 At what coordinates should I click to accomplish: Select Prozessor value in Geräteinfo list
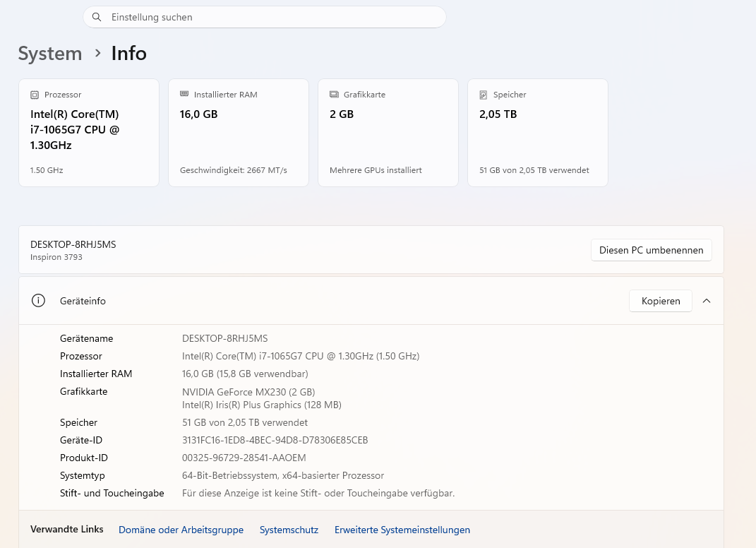[301, 356]
